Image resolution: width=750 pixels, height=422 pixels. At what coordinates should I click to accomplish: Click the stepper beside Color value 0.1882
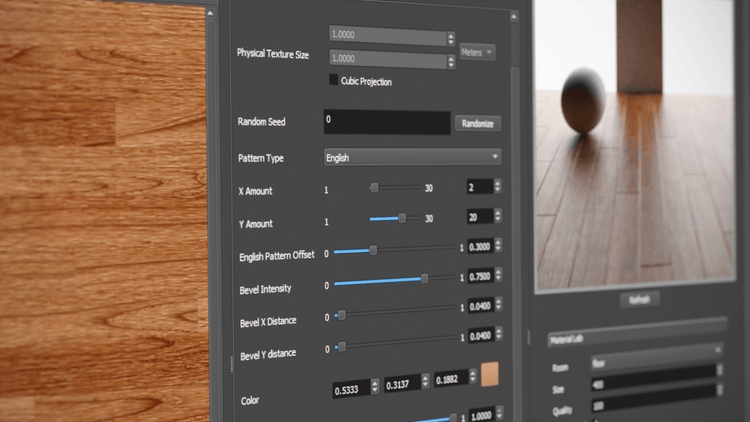point(473,376)
